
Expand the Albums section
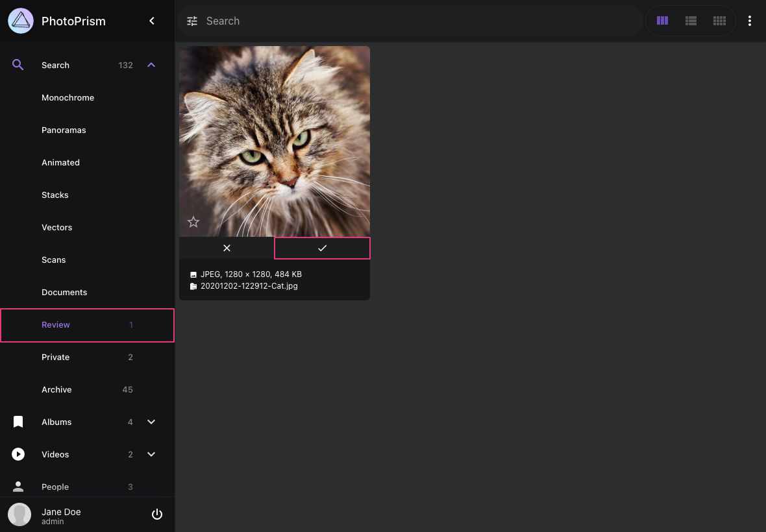tap(151, 422)
